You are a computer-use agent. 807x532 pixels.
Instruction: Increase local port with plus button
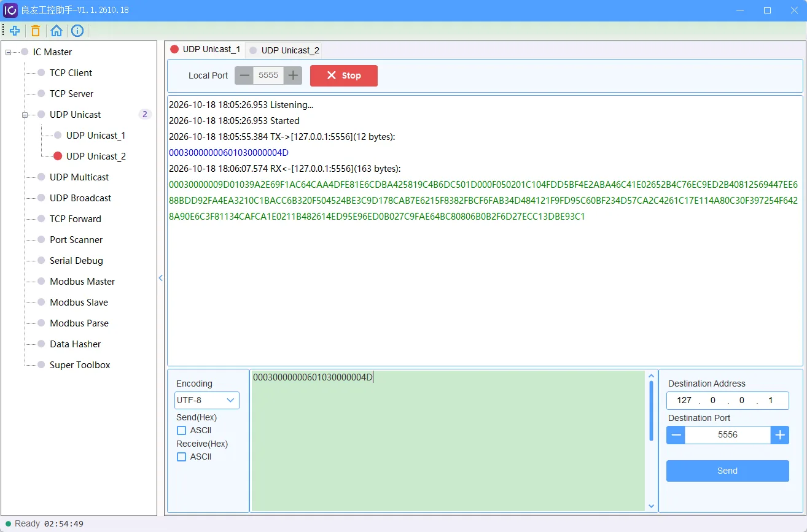coord(293,75)
